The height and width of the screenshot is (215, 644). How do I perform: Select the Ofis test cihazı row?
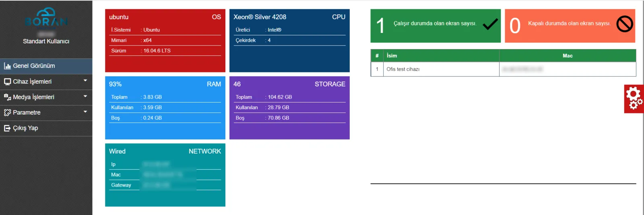coord(503,69)
